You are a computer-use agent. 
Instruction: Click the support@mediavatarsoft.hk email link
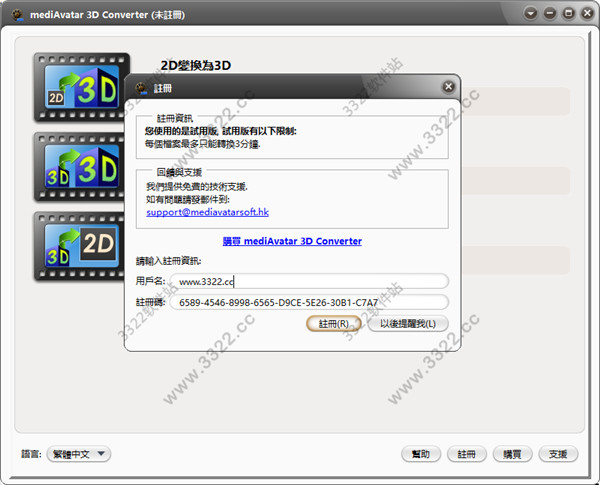click(207, 212)
